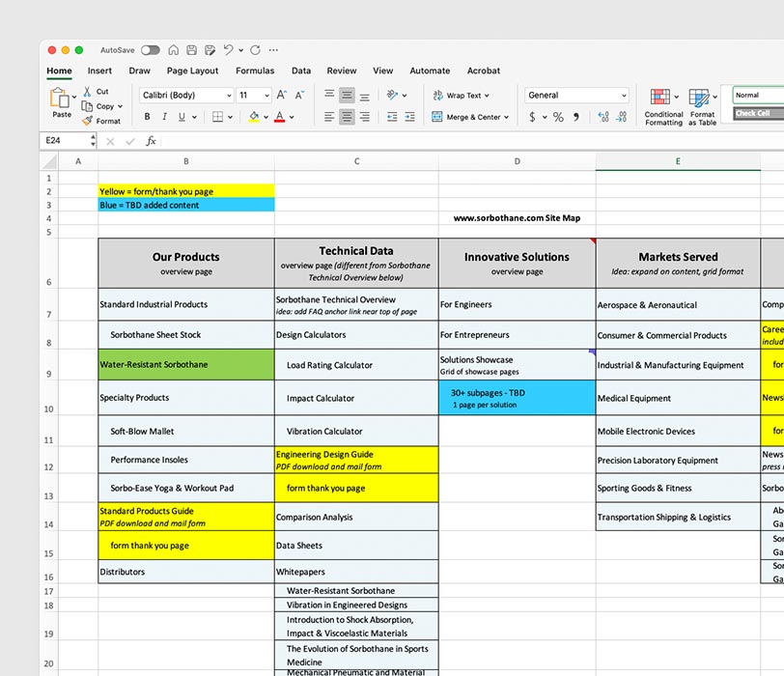Click the Increase Indent icon

410,117
